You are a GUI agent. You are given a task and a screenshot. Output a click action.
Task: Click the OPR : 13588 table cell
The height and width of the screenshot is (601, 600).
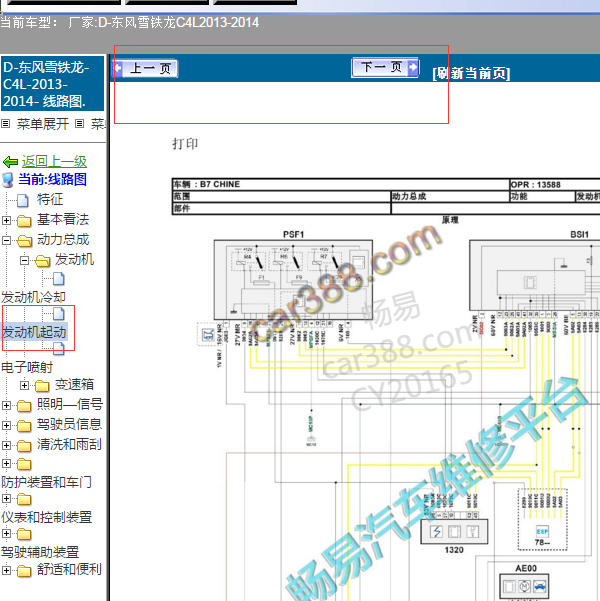pyautogui.click(x=555, y=185)
